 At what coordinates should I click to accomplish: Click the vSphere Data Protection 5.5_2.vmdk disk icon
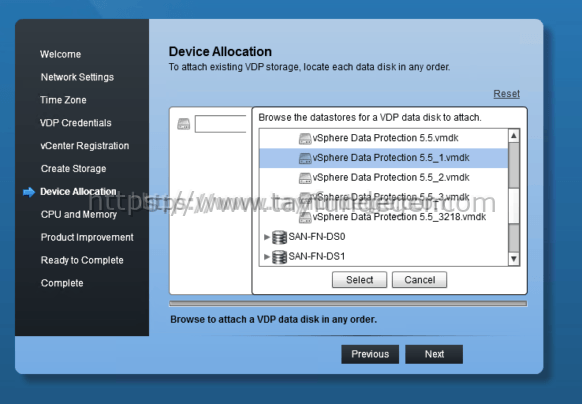tap(305, 178)
